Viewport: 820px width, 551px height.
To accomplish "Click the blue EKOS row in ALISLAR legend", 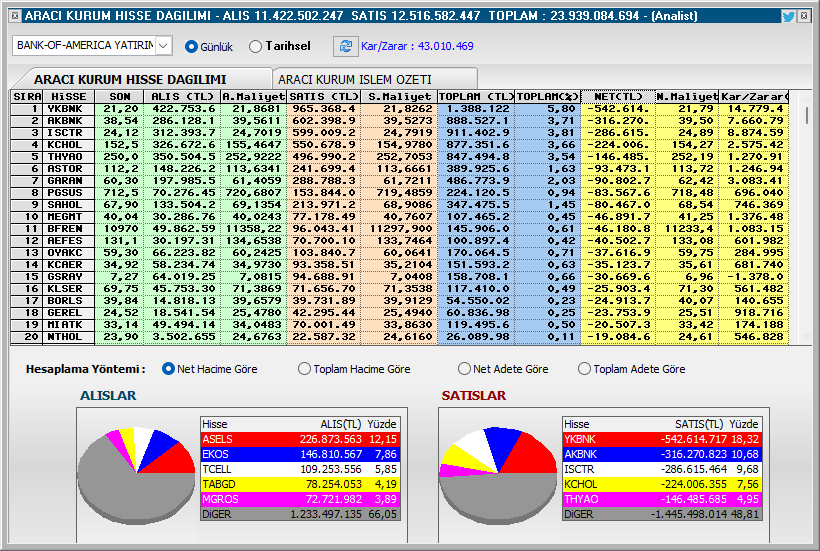I will (x=300, y=454).
